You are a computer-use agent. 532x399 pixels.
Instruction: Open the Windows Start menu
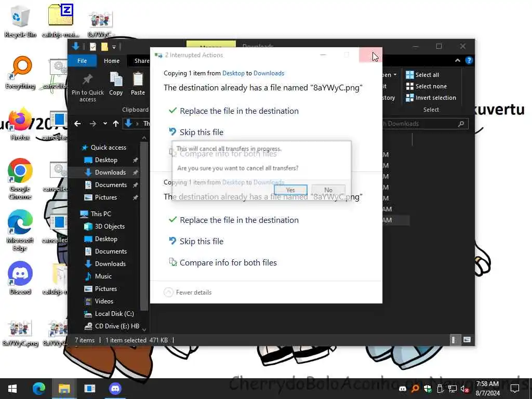click(x=12, y=389)
